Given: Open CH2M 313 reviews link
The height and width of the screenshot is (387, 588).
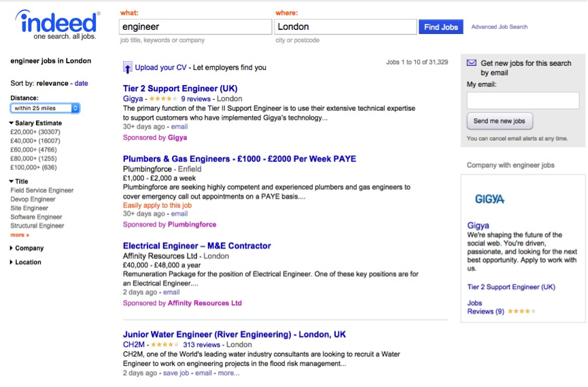Looking at the screenshot, I should click(x=201, y=345).
